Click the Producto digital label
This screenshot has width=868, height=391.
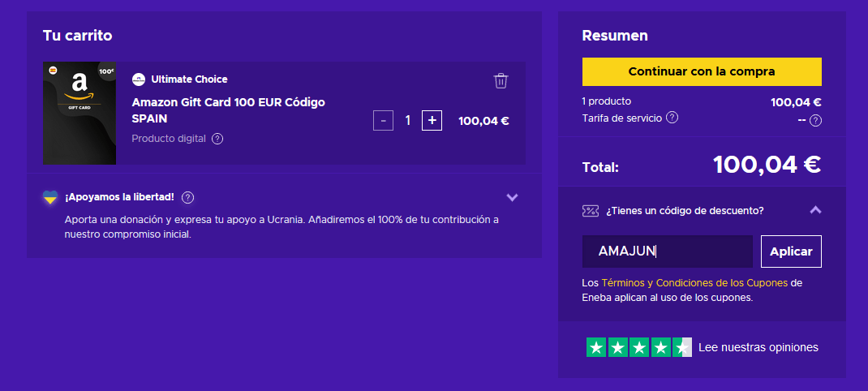tap(169, 139)
